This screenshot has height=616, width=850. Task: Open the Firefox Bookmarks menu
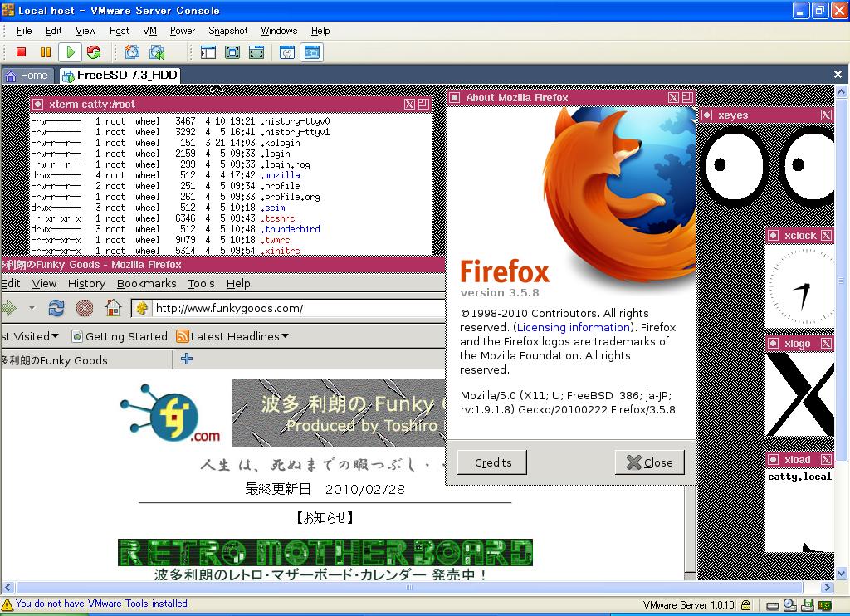[x=146, y=284]
